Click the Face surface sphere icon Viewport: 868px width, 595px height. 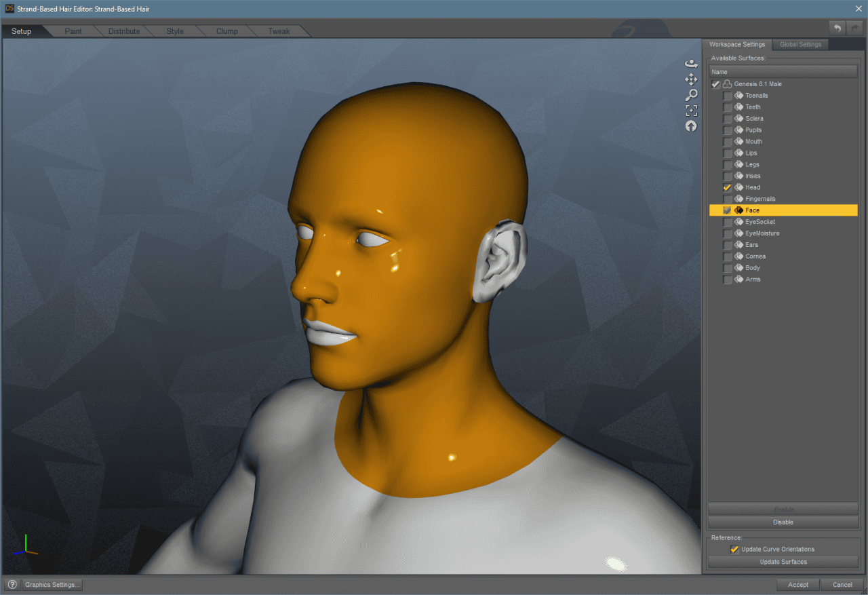point(739,210)
